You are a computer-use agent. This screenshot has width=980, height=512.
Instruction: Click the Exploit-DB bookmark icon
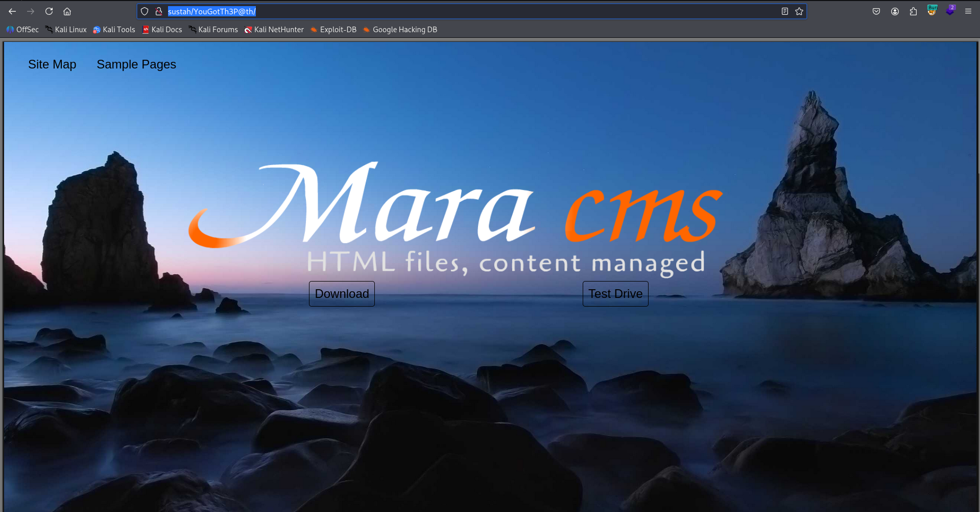[315, 29]
